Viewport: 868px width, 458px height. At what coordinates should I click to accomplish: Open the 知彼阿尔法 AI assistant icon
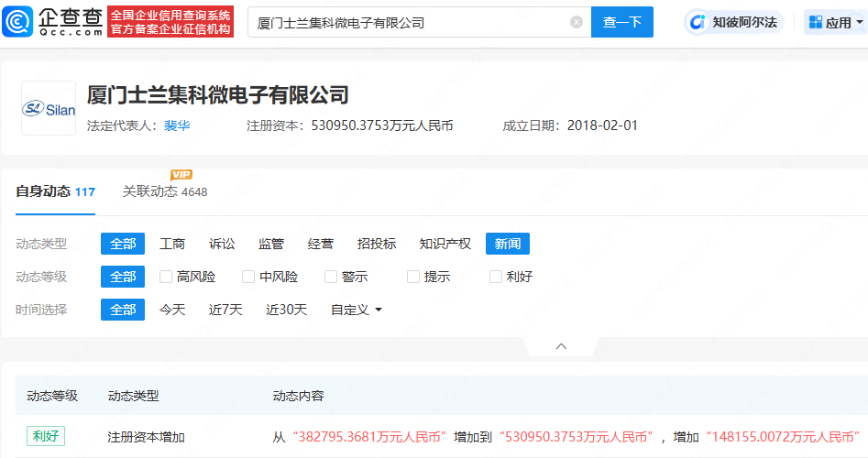coord(698,22)
